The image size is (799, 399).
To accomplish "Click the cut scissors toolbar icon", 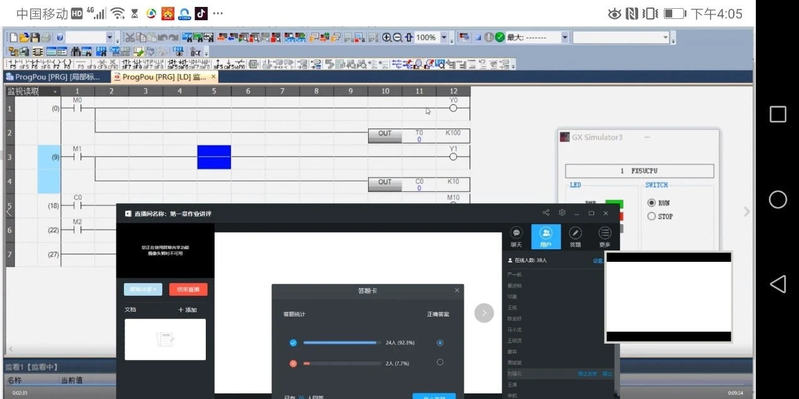I will coord(129,37).
